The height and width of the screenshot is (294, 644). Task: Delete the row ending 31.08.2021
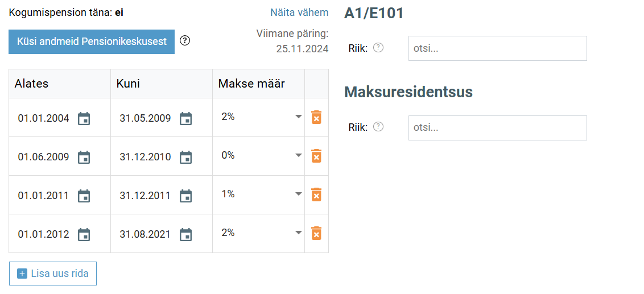[316, 233]
